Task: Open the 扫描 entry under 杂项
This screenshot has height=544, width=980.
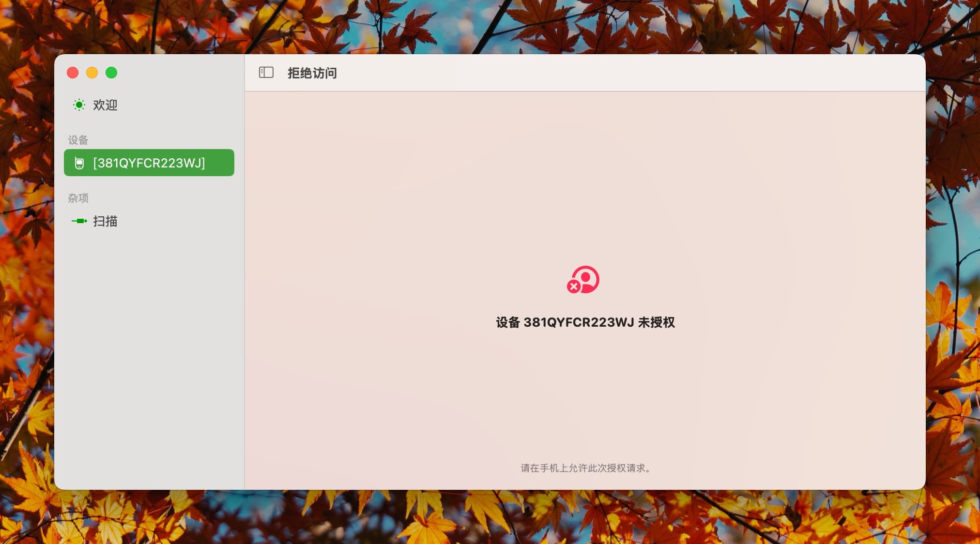Action: click(106, 221)
